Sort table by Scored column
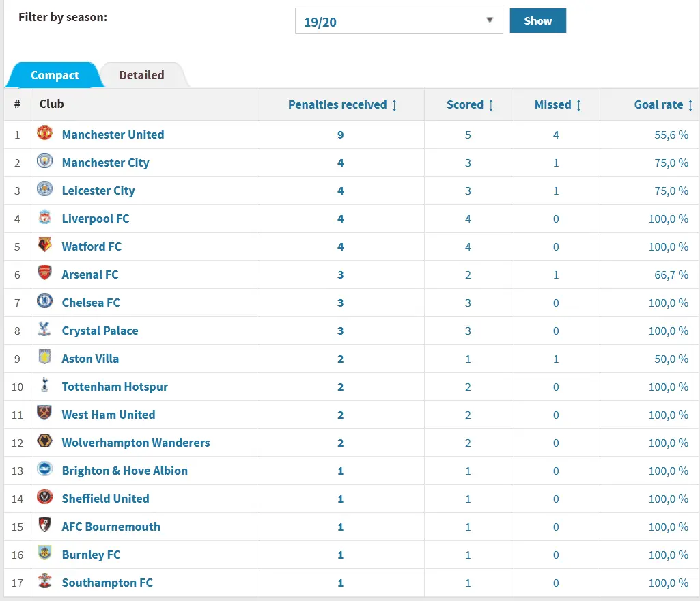The image size is (700, 601). pyautogui.click(x=470, y=104)
